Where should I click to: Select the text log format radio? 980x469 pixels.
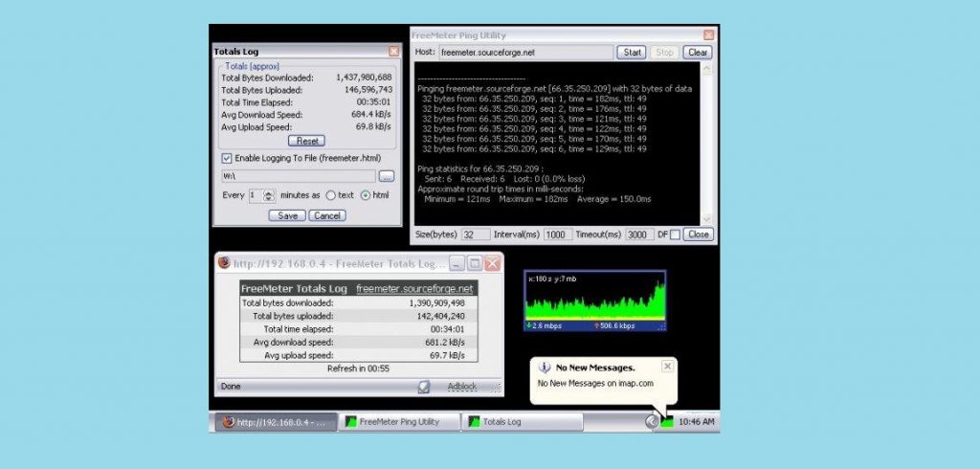pos(330,195)
